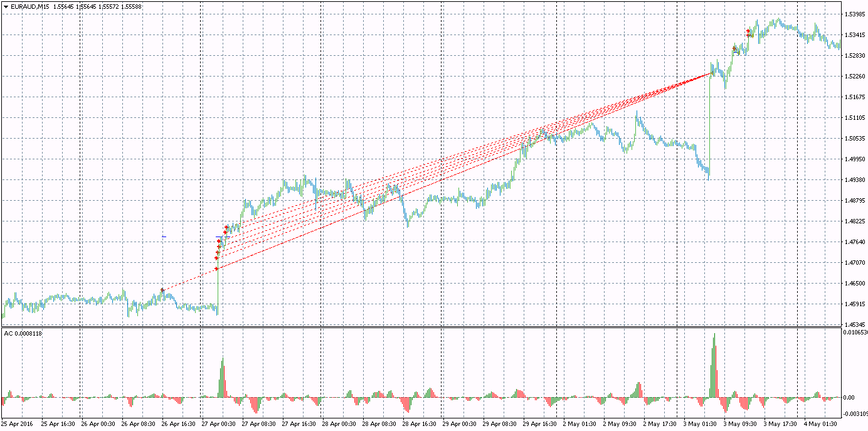This screenshot has height=431, width=868.
Task: Click the -0.003109 value on the AC scale
Action: [x=855, y=413]
